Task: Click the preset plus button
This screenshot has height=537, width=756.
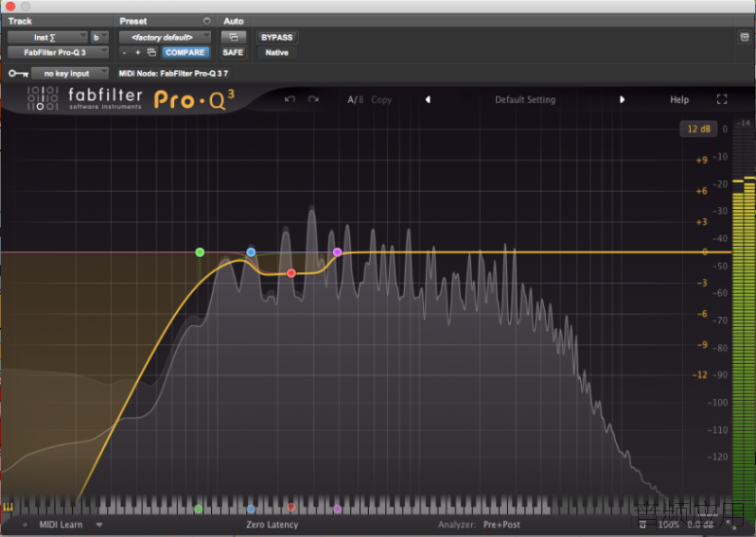Action: (137, 53)
